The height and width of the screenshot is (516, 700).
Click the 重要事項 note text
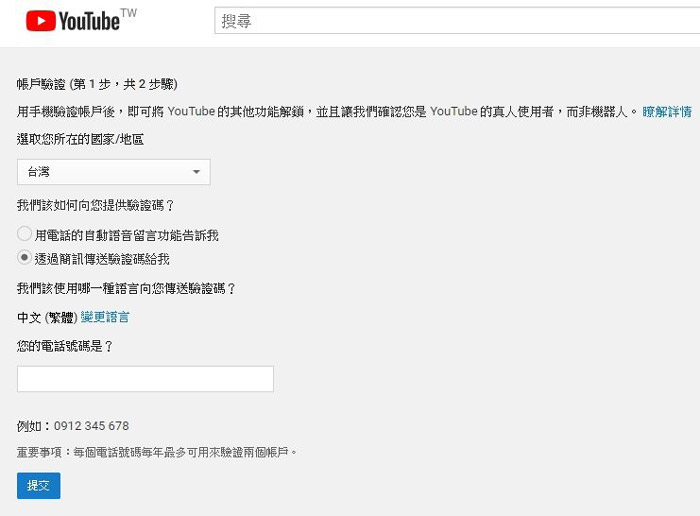pos(157,452)
